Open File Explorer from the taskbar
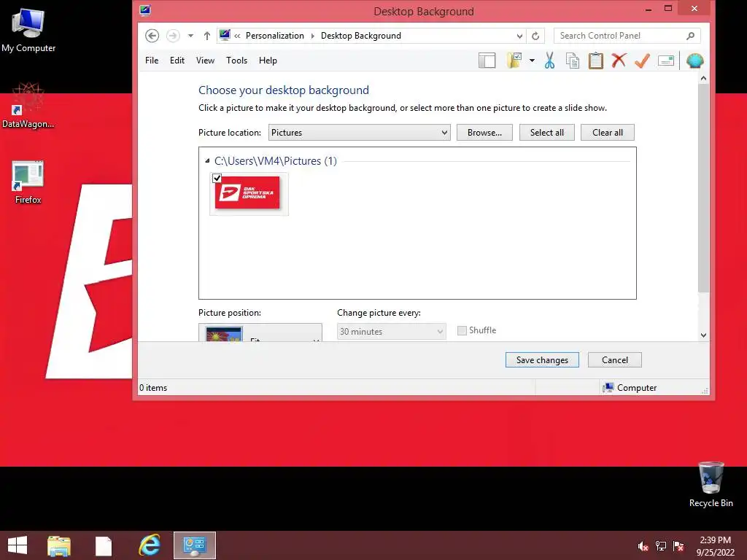The width and height of the screenshot is (747, 560). (x=59, y=545)
